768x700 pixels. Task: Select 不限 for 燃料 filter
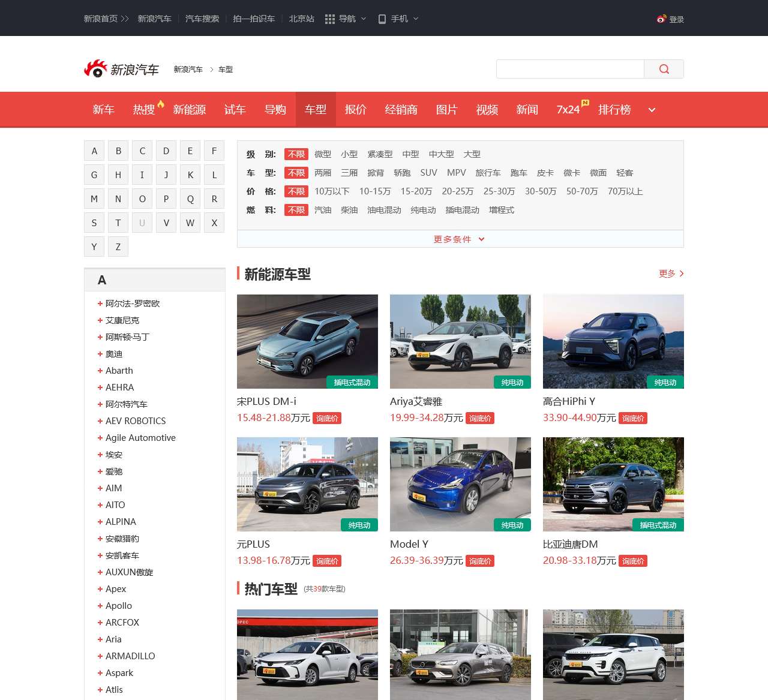point(296,210)
